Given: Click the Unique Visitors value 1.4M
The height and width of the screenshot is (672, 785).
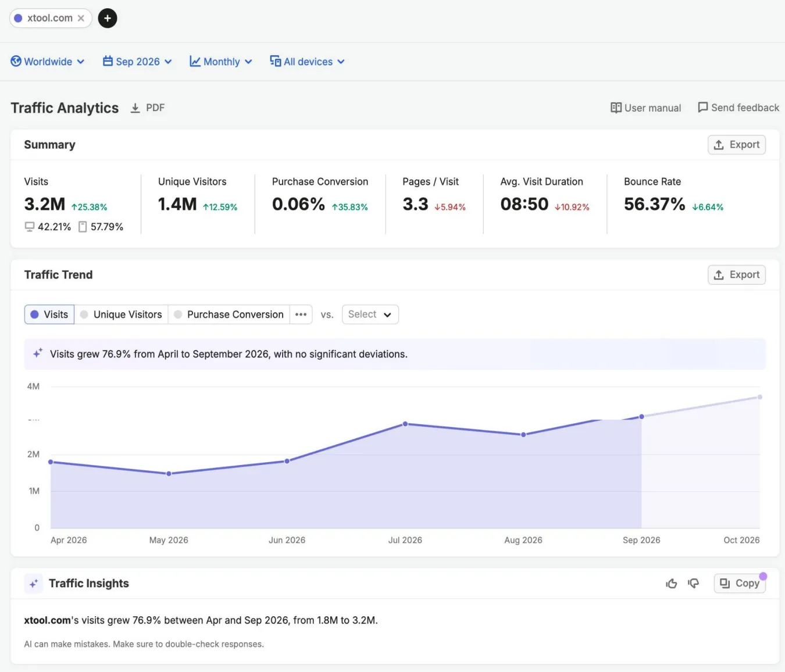Looking at the screenshot, I should pos(177,204).
